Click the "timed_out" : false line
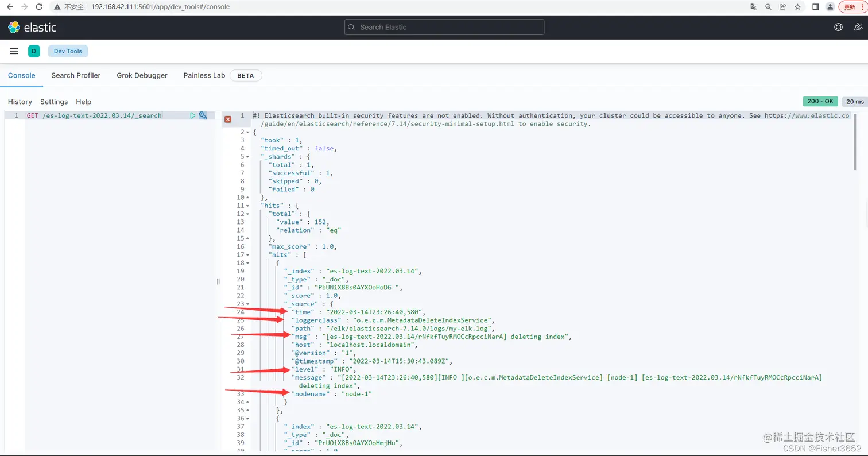This screenshot has width=868, height=456. tap(298, 148)
